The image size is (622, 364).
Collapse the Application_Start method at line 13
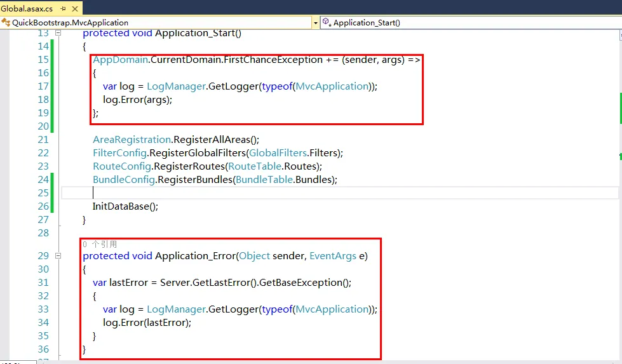[x=58, y=33]
